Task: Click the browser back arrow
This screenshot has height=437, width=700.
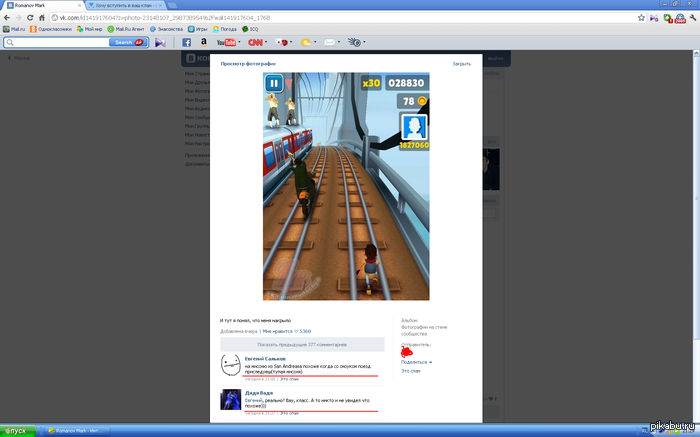Action: pos(6,18)
